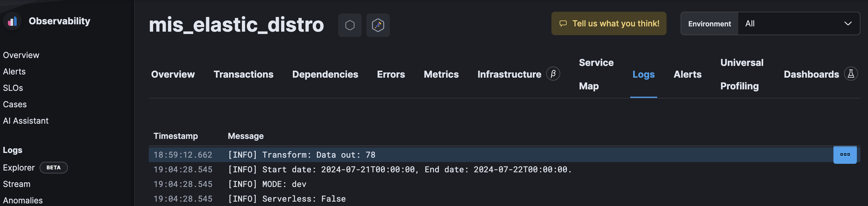Switch to the Transactions tab

[x=243, y=74]
